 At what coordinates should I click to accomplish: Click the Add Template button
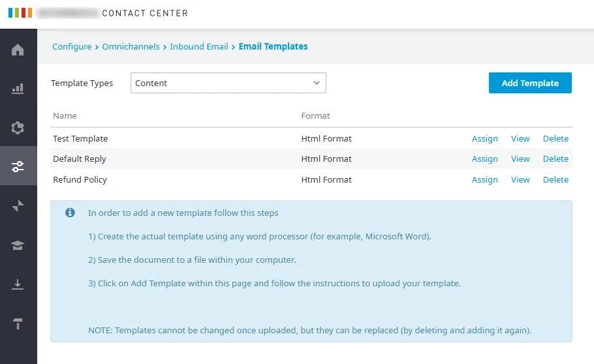(530, 83)
